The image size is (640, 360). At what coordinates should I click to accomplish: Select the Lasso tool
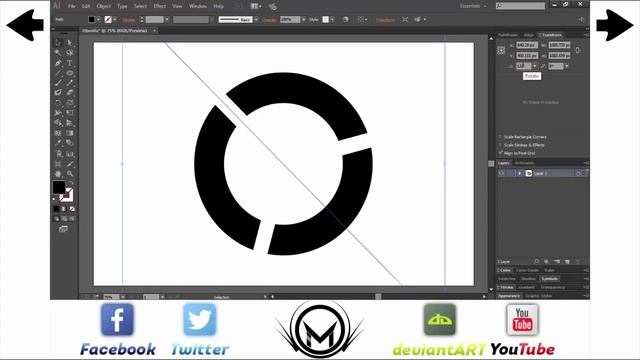(70, 53)
